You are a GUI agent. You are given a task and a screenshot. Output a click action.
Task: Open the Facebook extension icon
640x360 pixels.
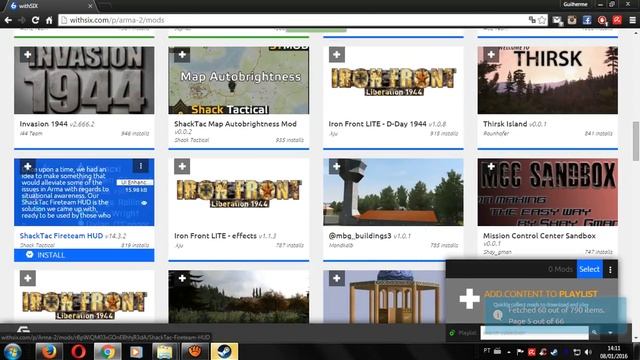[587, 20]
